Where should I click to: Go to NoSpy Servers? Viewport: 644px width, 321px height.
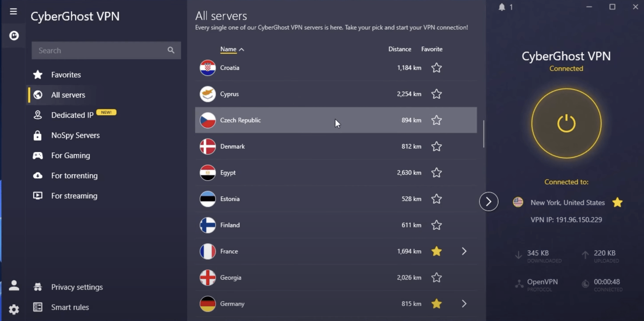[75, 135]
